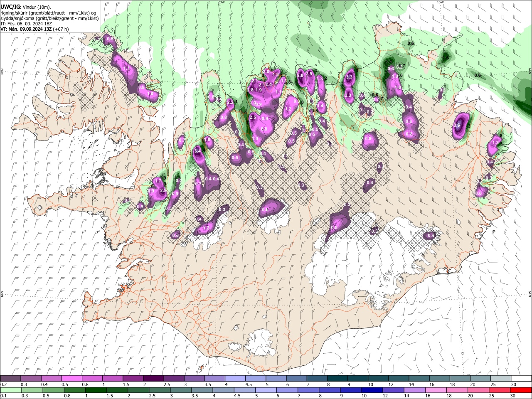Click the 20W longitude label at the top
This screenshot has width=532, height=399.
(x=221, y=2)
